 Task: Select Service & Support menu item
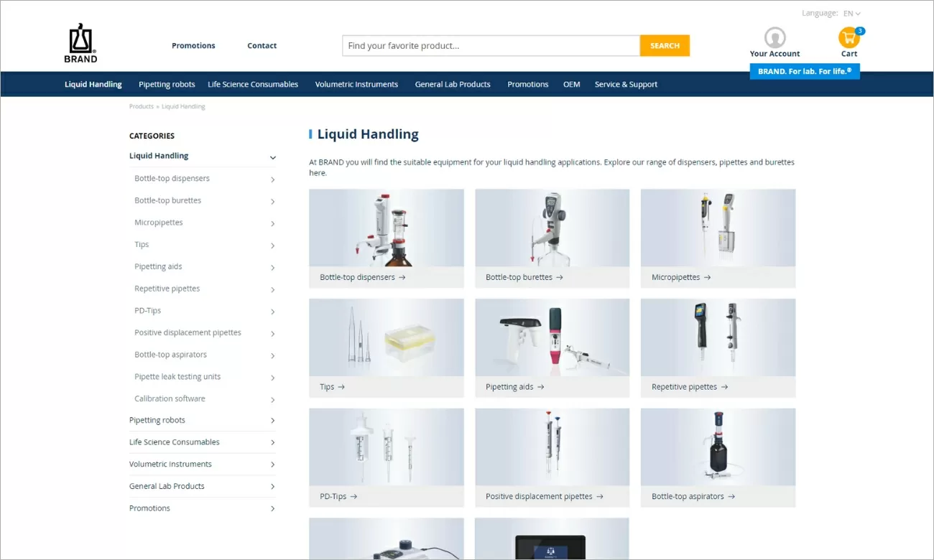(x=626, y=85)
